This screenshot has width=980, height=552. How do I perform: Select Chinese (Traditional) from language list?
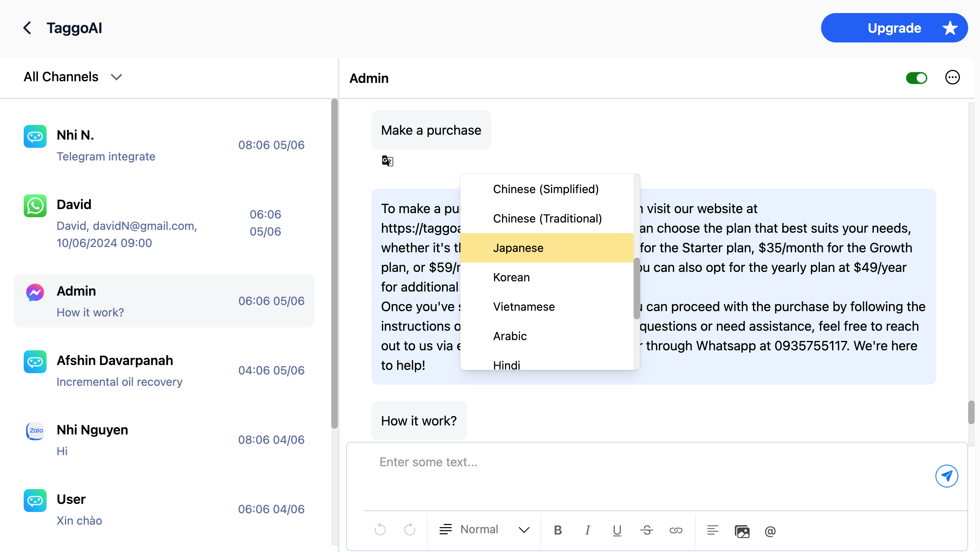click(x=546, y=218)
